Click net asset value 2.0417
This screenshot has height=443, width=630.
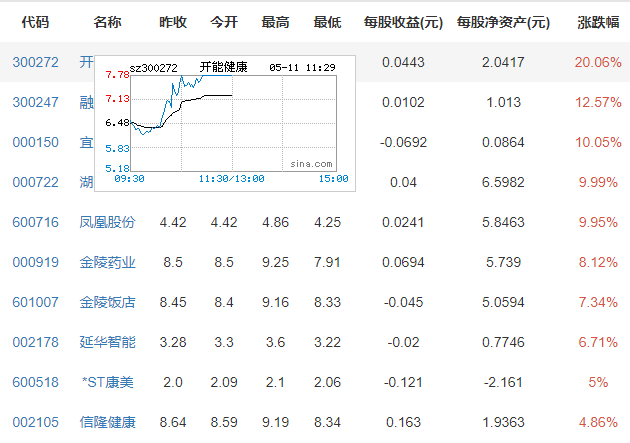point(503,62)
